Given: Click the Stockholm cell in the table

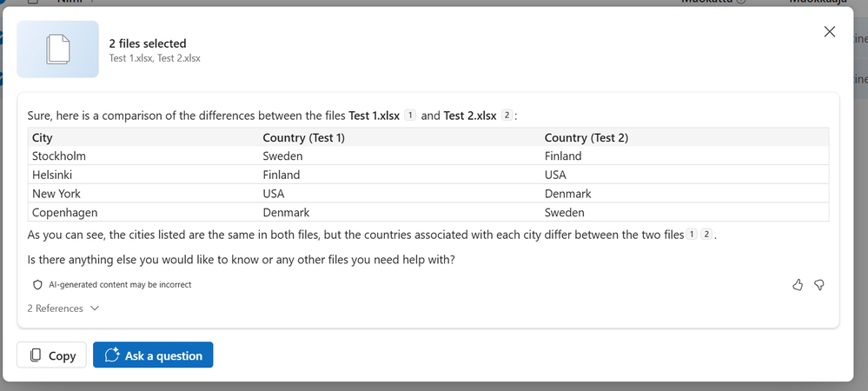Looking at the screenshot, I should [x=59, y=156].
